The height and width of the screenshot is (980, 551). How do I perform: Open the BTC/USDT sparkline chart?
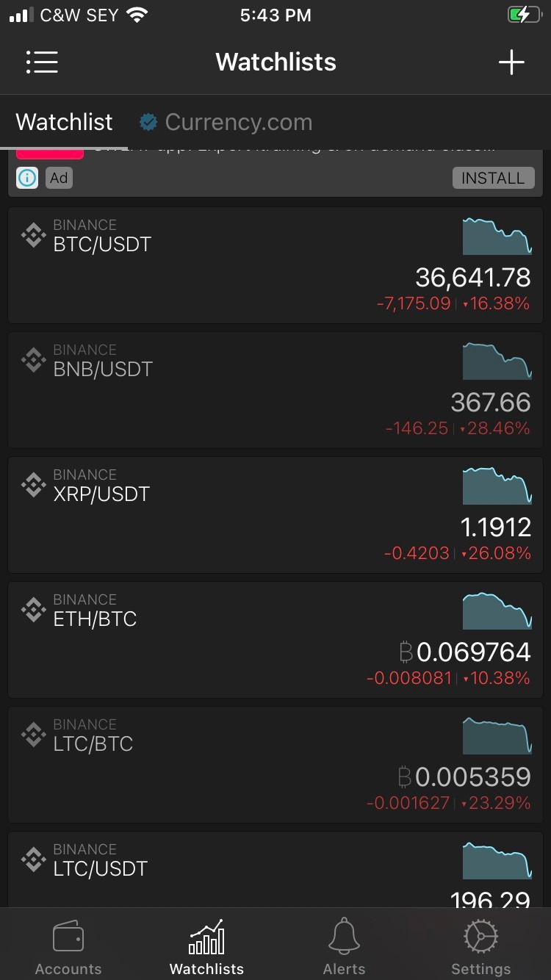[x=497, y=236]
